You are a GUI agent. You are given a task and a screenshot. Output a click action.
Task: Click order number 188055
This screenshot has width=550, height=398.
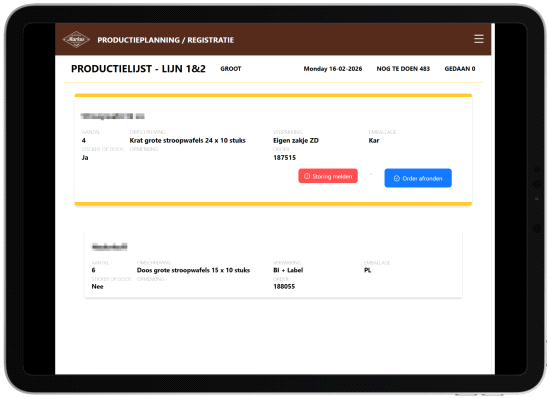pyautogui.click(x=284, y=286)
